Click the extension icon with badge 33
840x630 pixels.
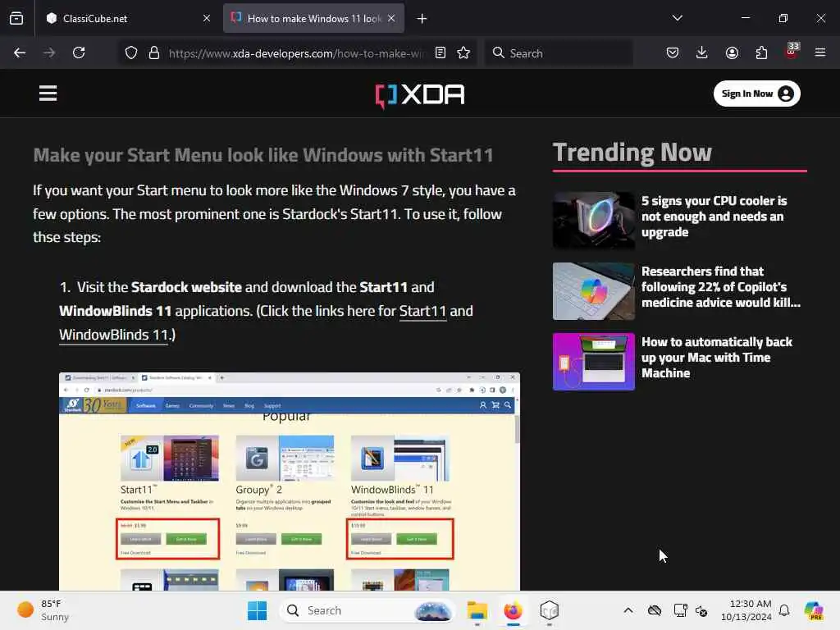click(791, 52)
